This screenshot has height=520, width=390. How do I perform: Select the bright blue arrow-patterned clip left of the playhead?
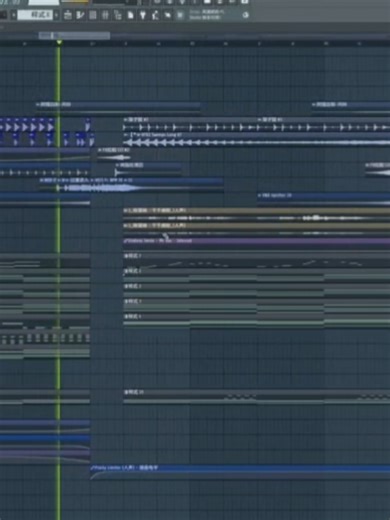(x=27, y=125)
